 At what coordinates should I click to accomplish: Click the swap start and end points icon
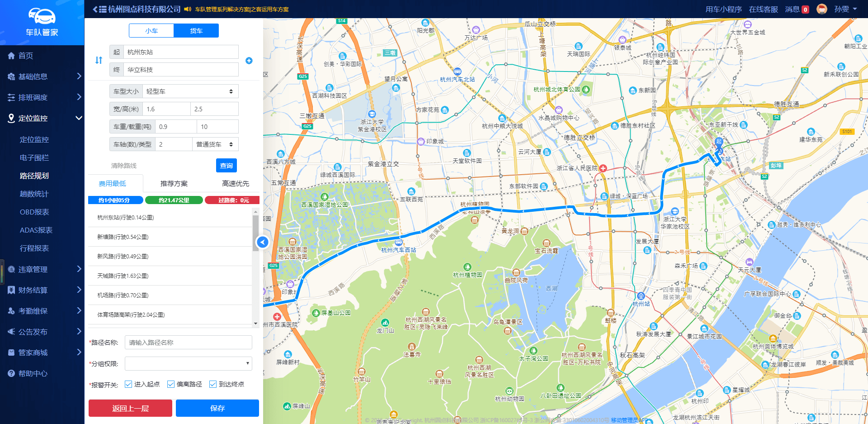tap(99, 60)
